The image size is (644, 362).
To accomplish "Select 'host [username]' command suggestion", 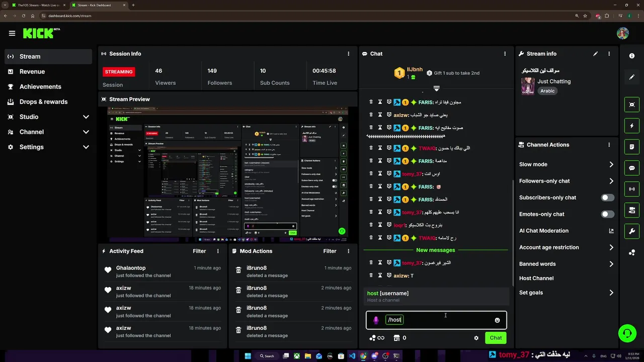I will tap(436, 296).
